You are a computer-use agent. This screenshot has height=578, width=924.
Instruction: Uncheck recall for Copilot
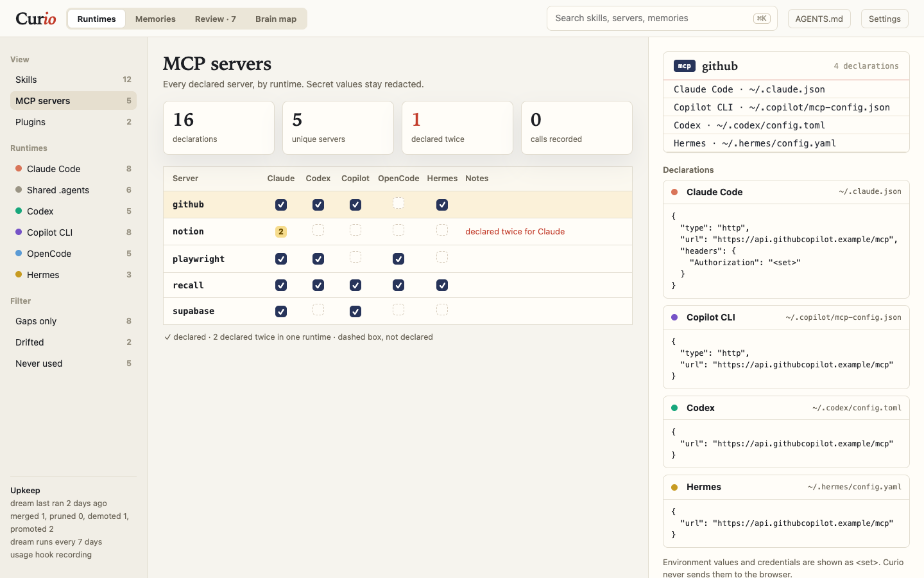[x=355, y=285]
